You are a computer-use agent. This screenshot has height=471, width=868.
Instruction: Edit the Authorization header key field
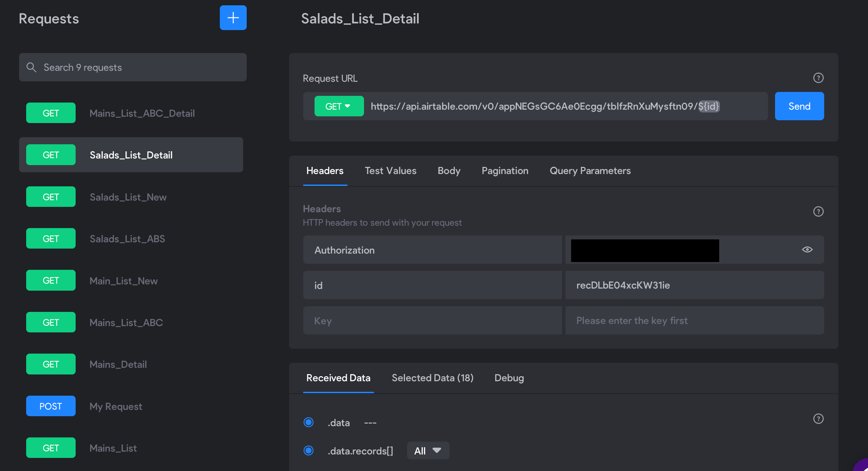click(x=433, y=250)
